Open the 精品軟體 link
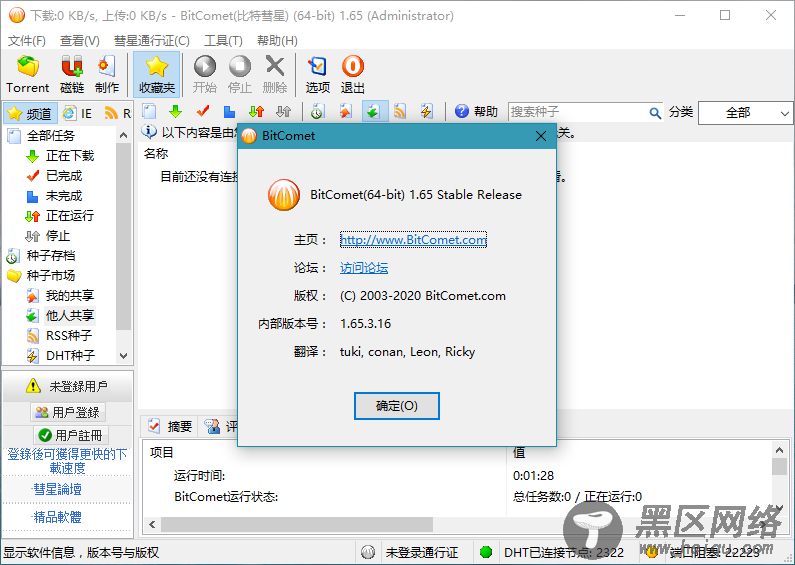 click(x=57, y=517)
